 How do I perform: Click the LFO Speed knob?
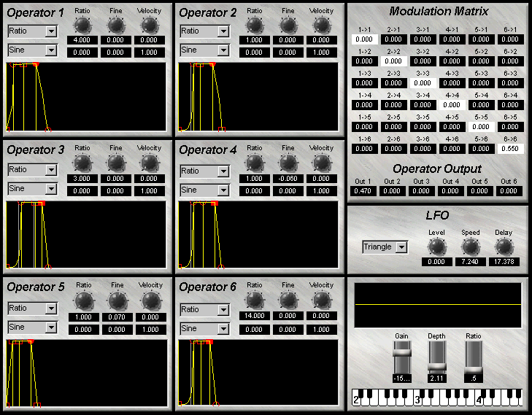point(471,247)
